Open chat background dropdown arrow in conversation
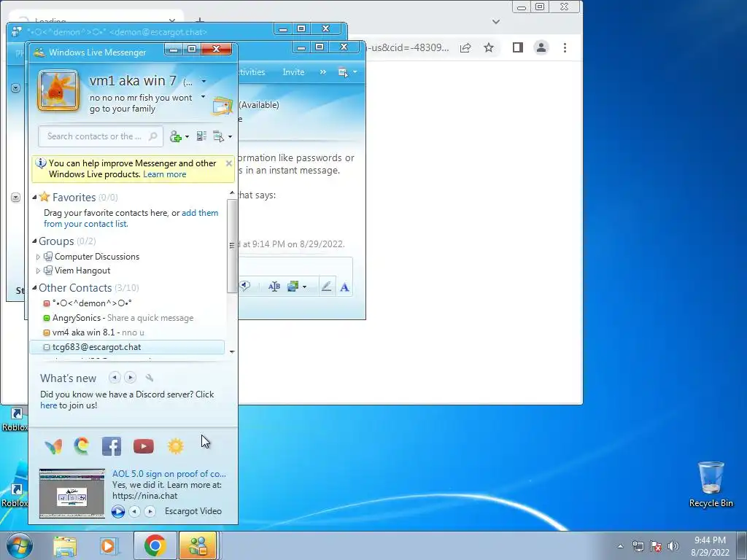 tap(304, 287)
